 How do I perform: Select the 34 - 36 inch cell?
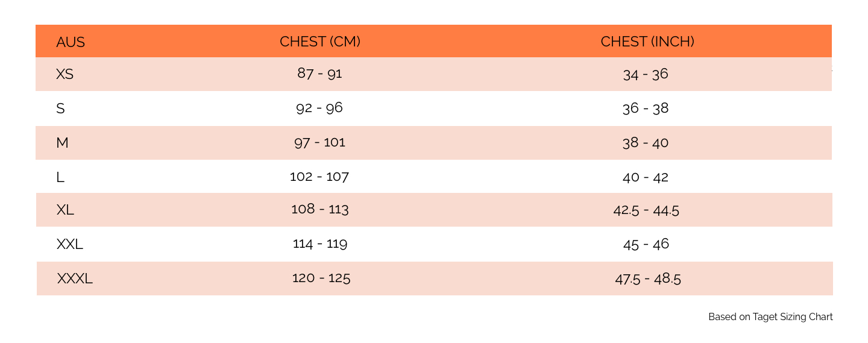click(x=646, y=74)
